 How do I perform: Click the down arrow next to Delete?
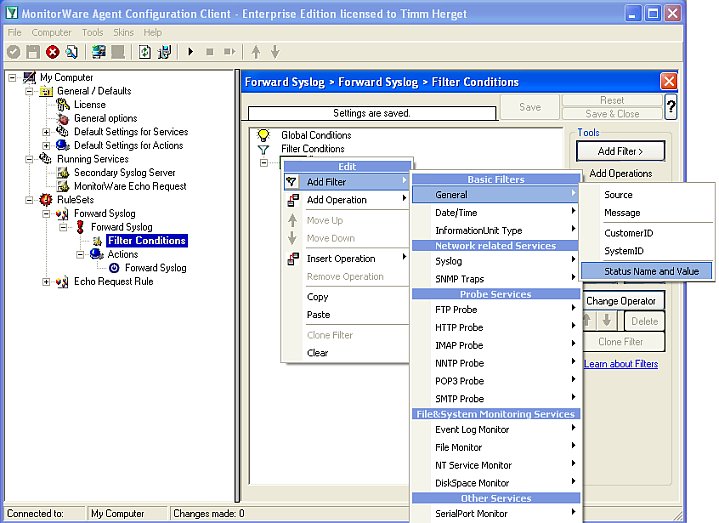pyautogui.click(x=607, y=320)
